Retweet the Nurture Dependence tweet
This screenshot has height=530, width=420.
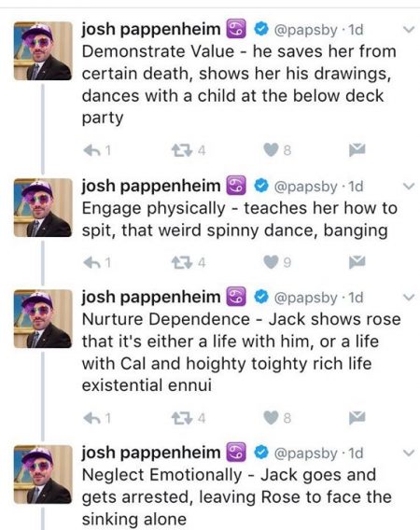(182, 419)
